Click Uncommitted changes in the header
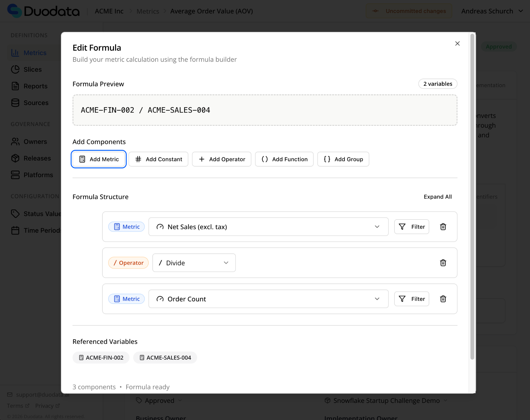 409,11
